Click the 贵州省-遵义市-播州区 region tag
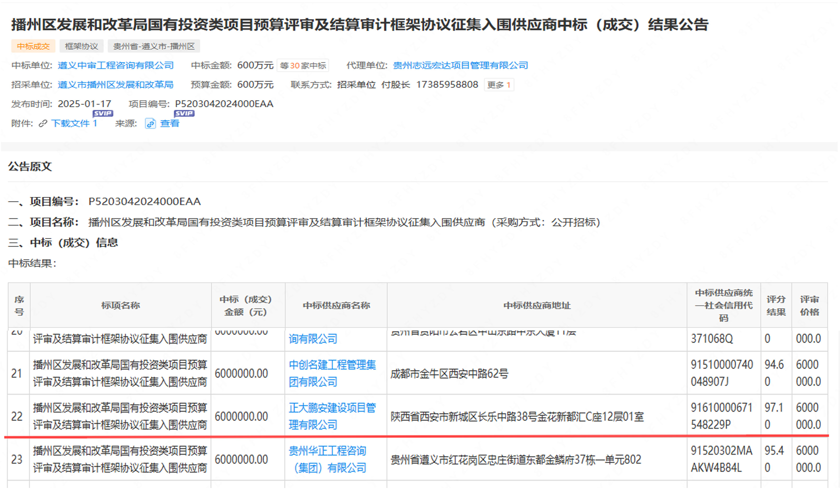Image resolution: width=840 pixels, height=504 pixels. (x=154, y=46)
